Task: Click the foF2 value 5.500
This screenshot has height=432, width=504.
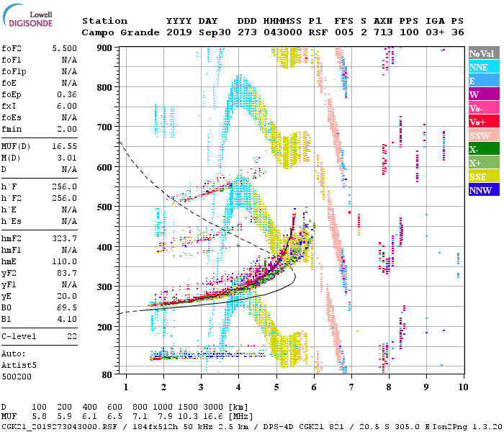Action: pos(65,48)
